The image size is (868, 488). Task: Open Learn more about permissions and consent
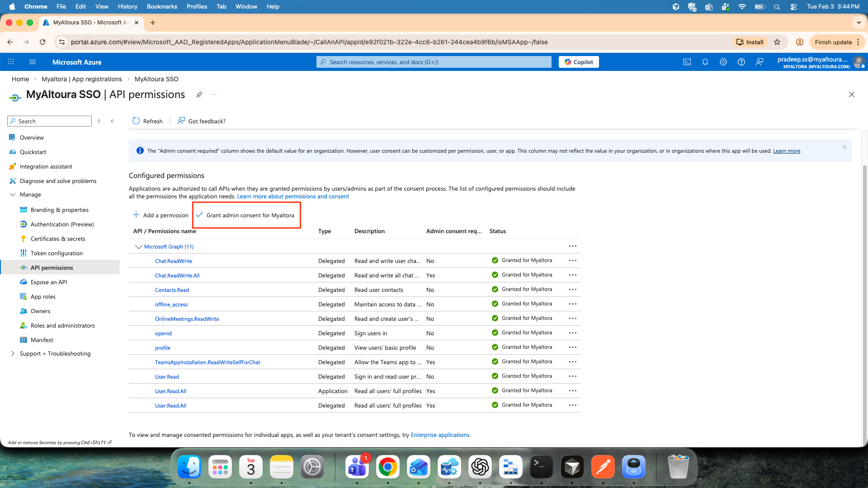(293, 197)
